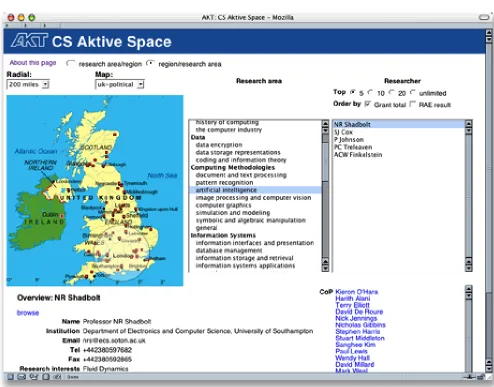Click the up arrow heading the CoP list scrollbar
This screenshot has width=494, height=387.
[468, 289]
